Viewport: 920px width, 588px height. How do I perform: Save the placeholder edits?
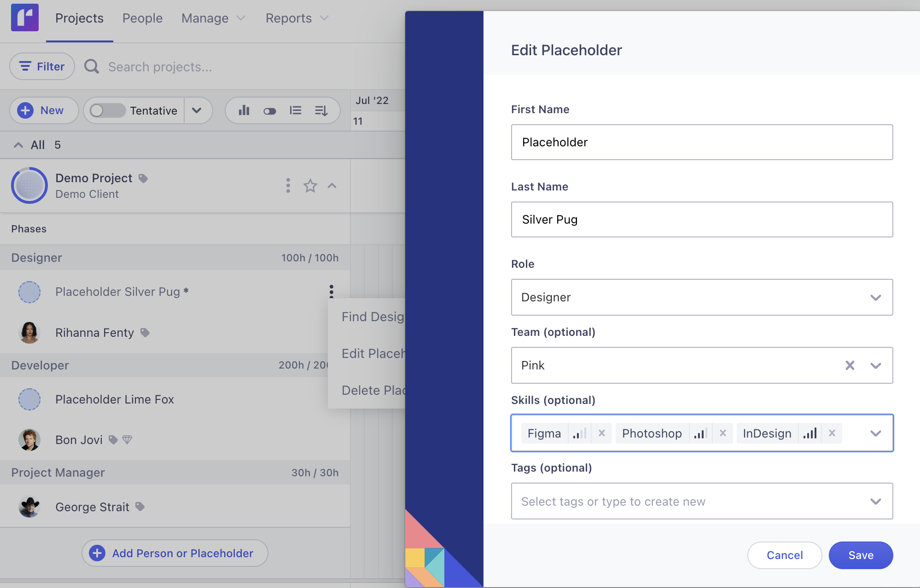[861, 555]
